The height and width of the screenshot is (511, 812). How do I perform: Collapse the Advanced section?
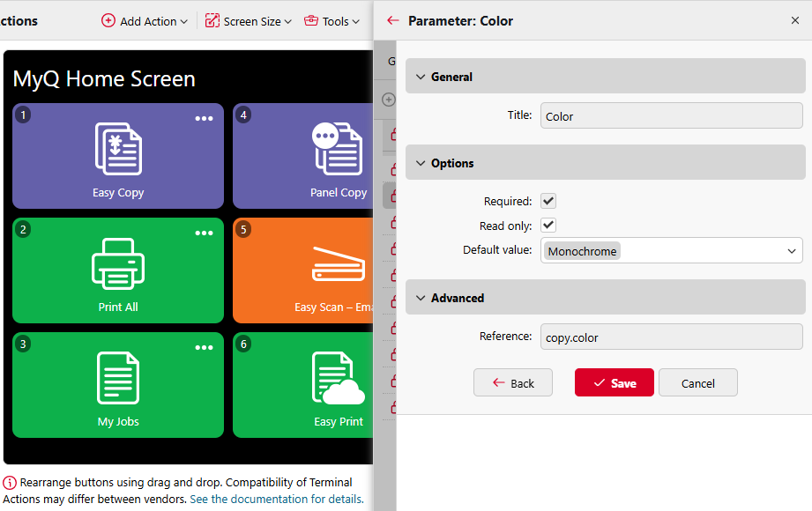421,299
